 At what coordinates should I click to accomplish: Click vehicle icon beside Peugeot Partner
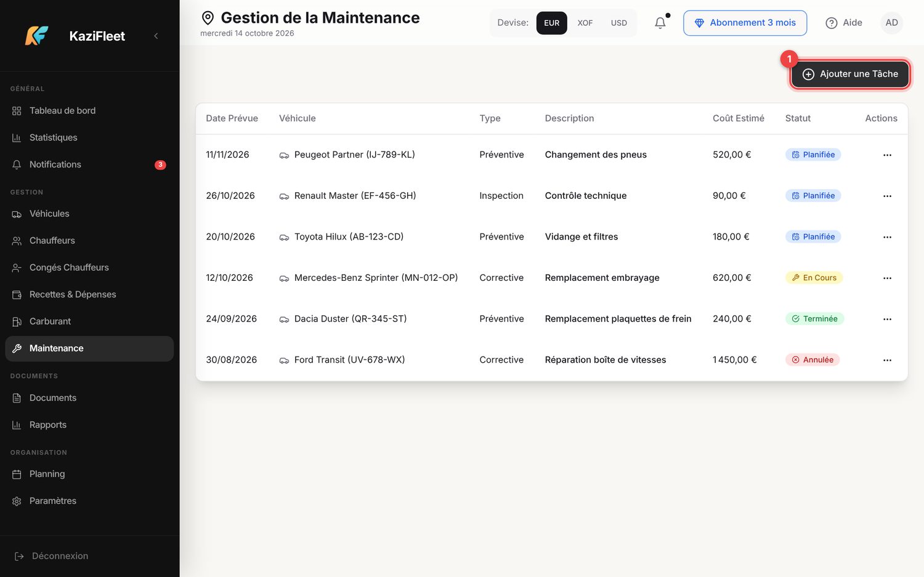tap(284, 155)
